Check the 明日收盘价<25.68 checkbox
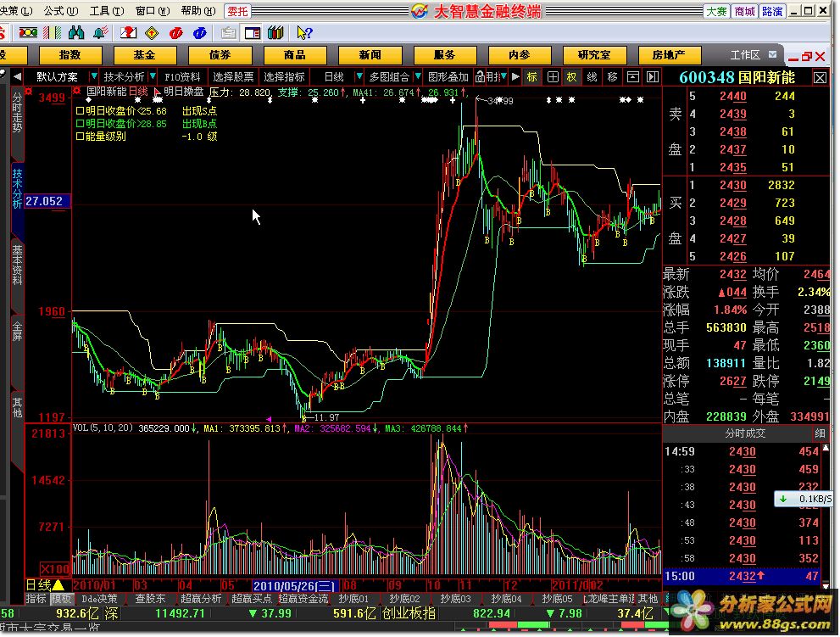Screen dimensions: 840x637 coord(80,111)
